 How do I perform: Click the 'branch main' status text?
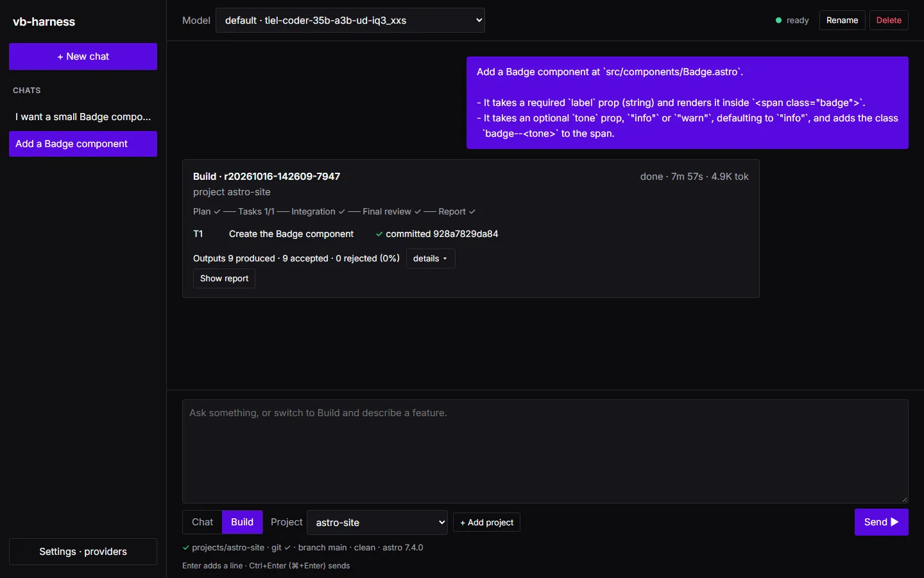[322, 548]
